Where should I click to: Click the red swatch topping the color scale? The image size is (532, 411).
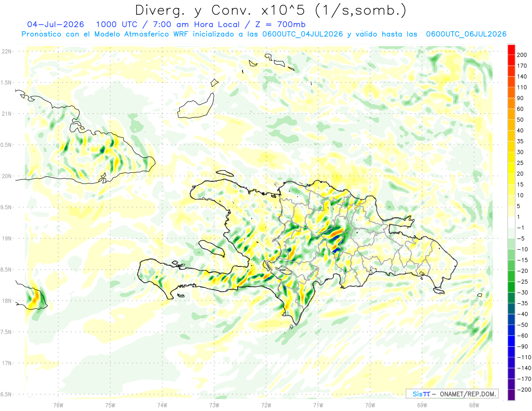coord(511,50)
